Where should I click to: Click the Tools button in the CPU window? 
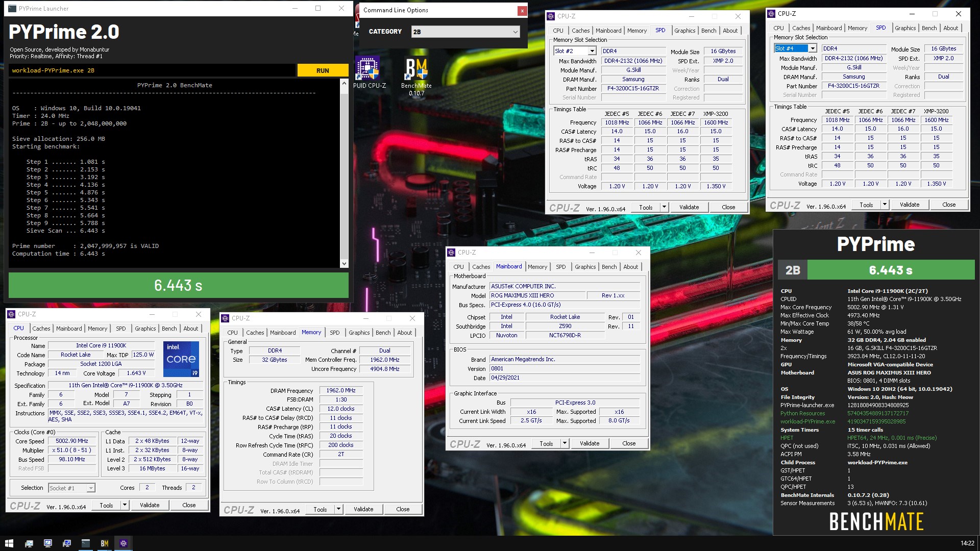pyautogui.click(x=106, y=505)
